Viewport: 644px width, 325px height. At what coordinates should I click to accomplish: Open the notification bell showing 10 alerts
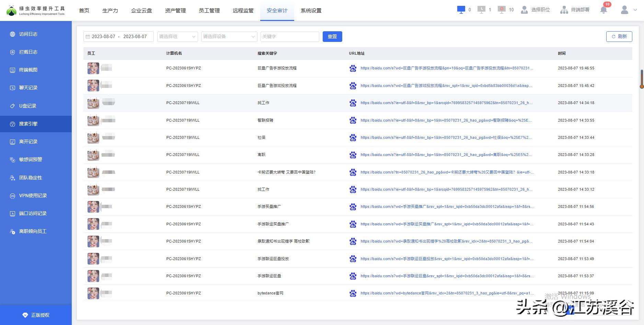point(603,10)
